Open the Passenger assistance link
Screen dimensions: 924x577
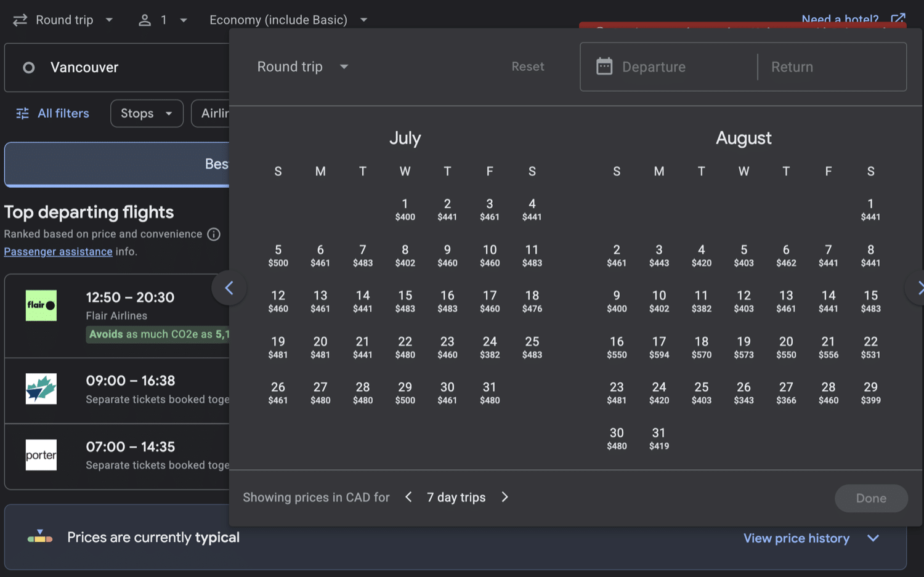tap(58, 251)
